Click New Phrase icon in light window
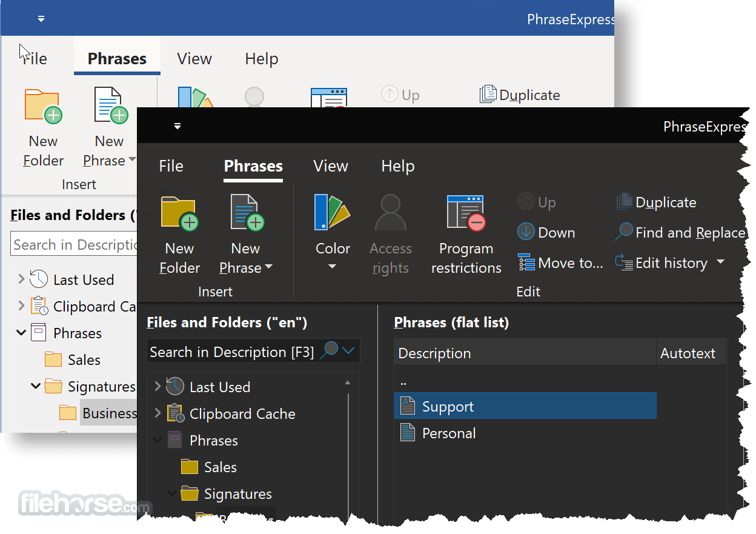756x534 pixels. click(111, 105)
